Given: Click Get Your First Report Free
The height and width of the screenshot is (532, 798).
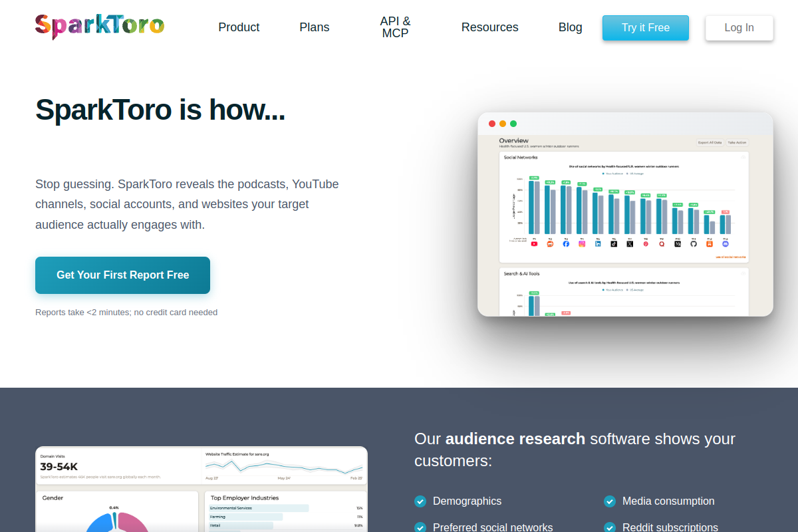Looking at the screenshot, I should click(x=122, y=275).
